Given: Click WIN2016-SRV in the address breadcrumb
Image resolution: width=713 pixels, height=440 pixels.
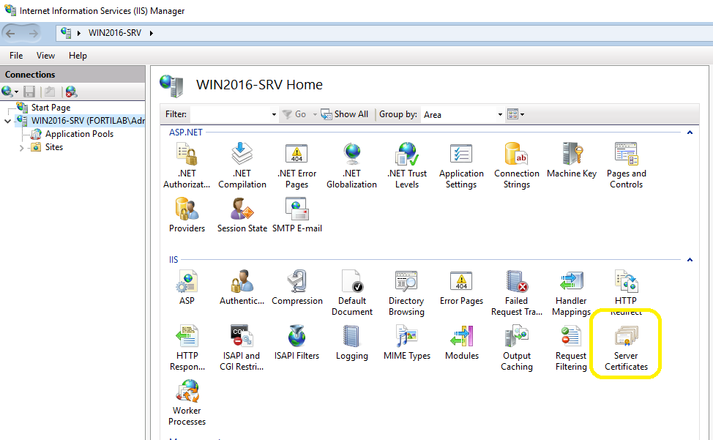Looking at the screenshot, I should tap(115, 33).
